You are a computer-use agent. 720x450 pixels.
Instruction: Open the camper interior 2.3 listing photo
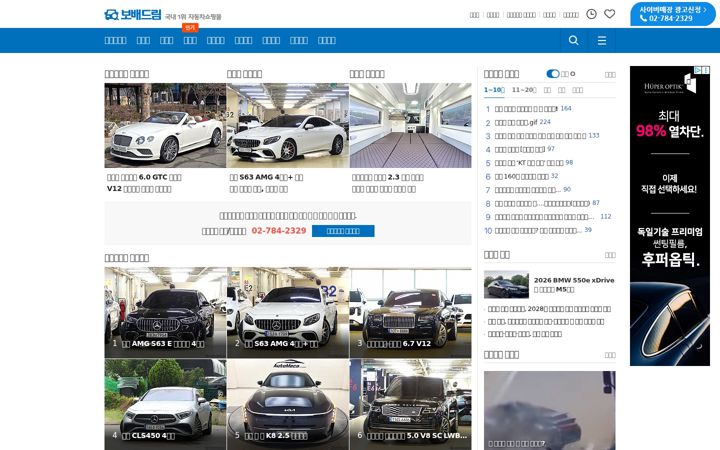pyautogui.click(x=411, y=125)
